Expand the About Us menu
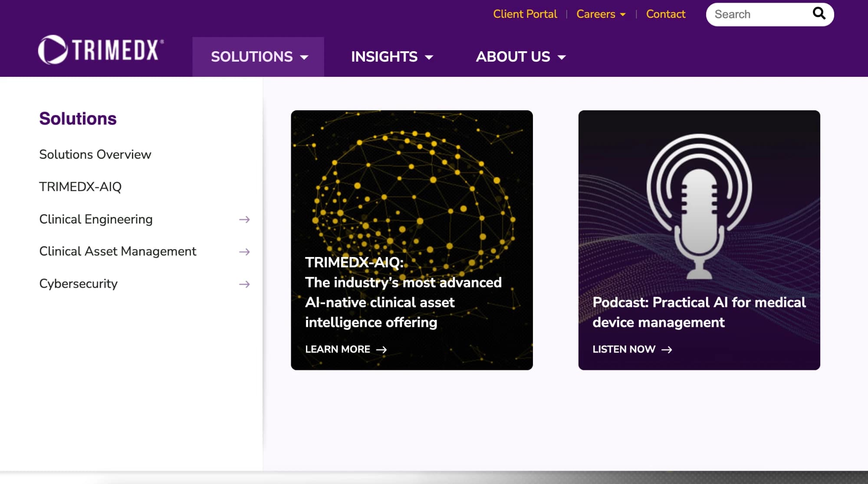Image resolution: width=868 pixels, height=484 pixels. [x=521, y=57]
